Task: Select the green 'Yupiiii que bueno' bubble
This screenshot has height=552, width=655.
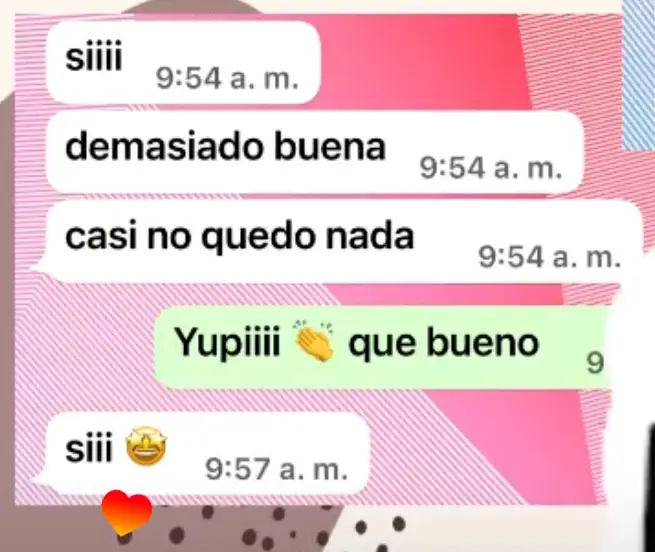Action: pyautogui.click(x=383, y=347)
